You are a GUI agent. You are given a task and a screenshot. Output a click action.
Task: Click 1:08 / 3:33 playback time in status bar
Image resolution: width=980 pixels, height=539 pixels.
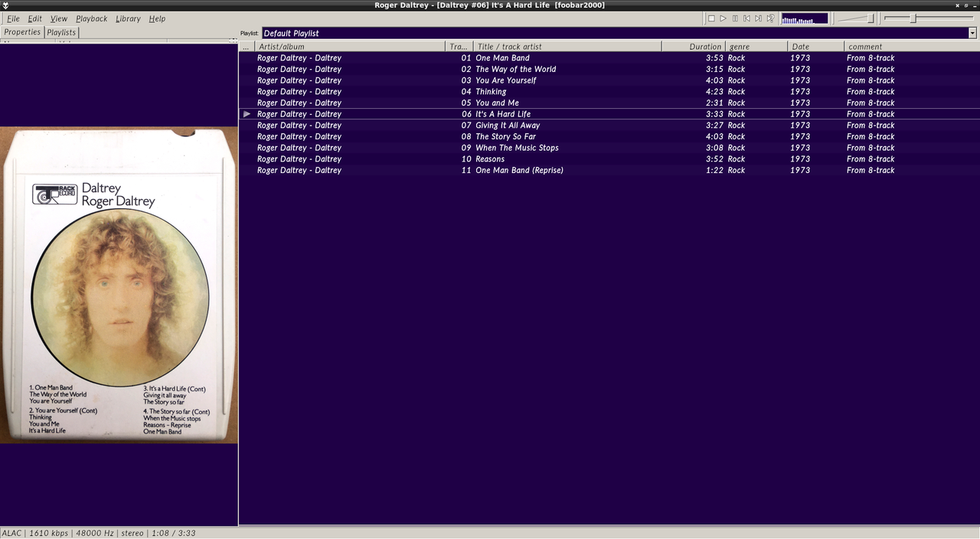[x=172, y=533]
